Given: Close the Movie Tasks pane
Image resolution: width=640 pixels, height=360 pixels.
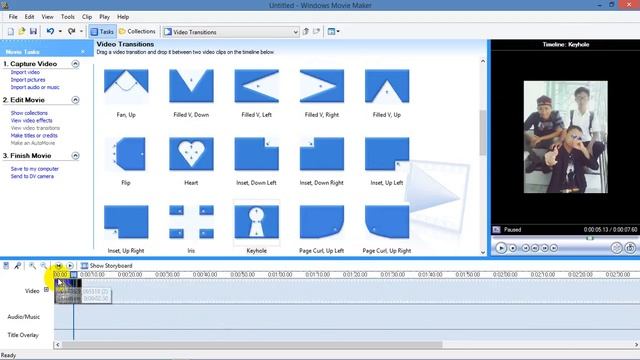Looking at the screenshot, I should [83, 52].
